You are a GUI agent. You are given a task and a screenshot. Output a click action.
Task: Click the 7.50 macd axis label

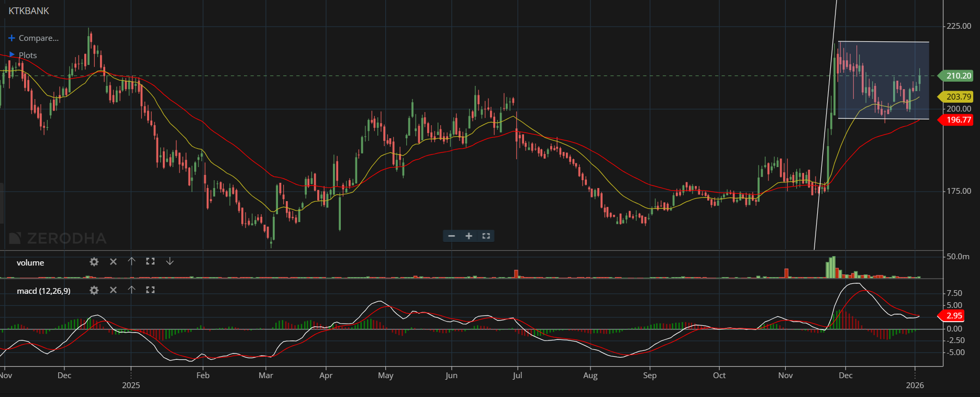[x=954, y=293]
